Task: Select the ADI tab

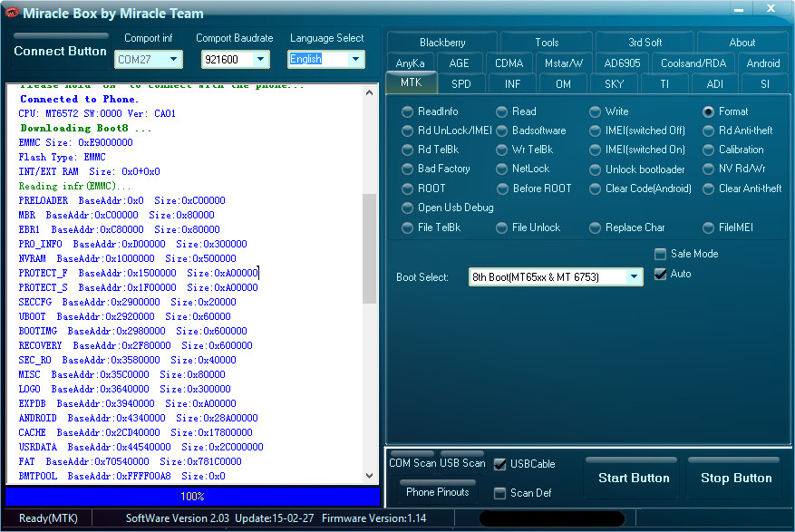Action: [714, 84]
